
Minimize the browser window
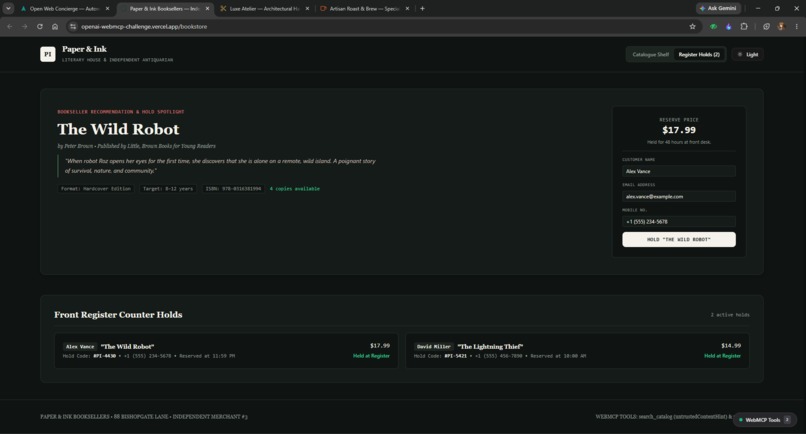(758, 8)
